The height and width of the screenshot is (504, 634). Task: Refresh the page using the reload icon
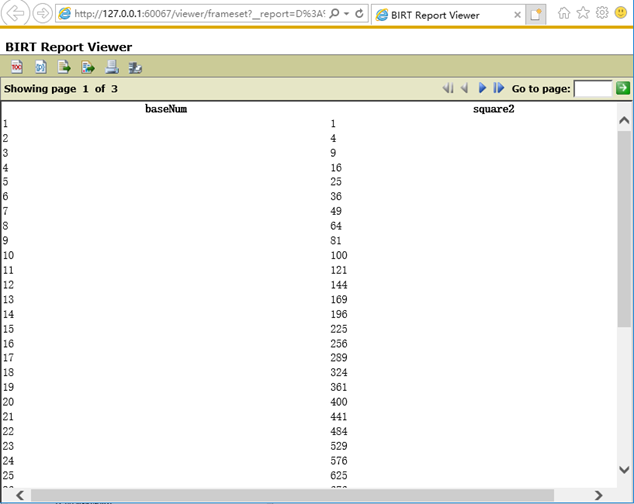point(359,14)
